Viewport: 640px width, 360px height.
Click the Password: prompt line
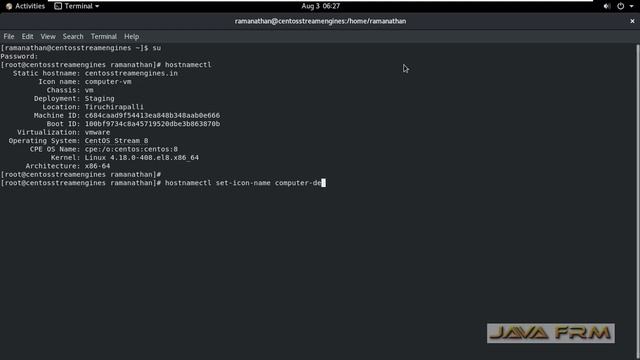19,56
